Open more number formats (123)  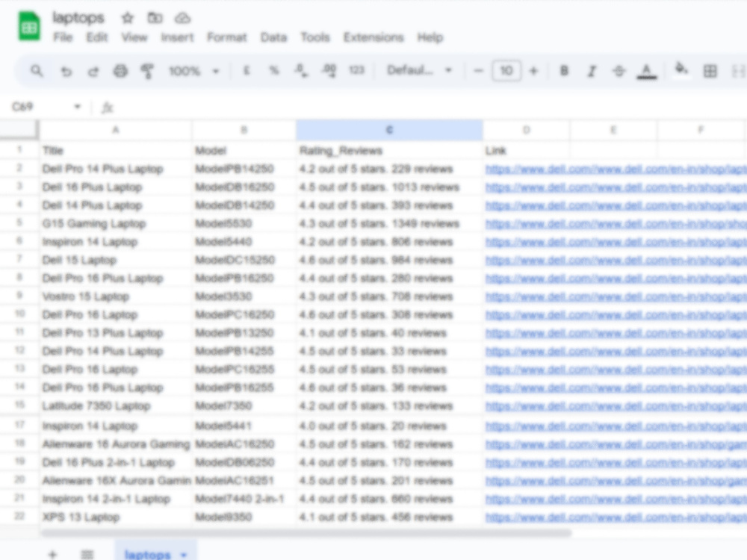point(356,70)
